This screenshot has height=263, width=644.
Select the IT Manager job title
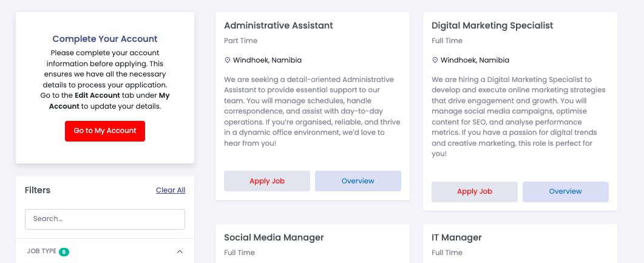[x=456, y=237]
